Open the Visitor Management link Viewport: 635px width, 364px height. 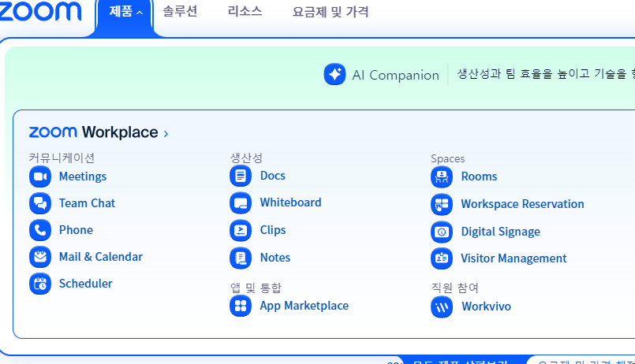click(514, 258)
